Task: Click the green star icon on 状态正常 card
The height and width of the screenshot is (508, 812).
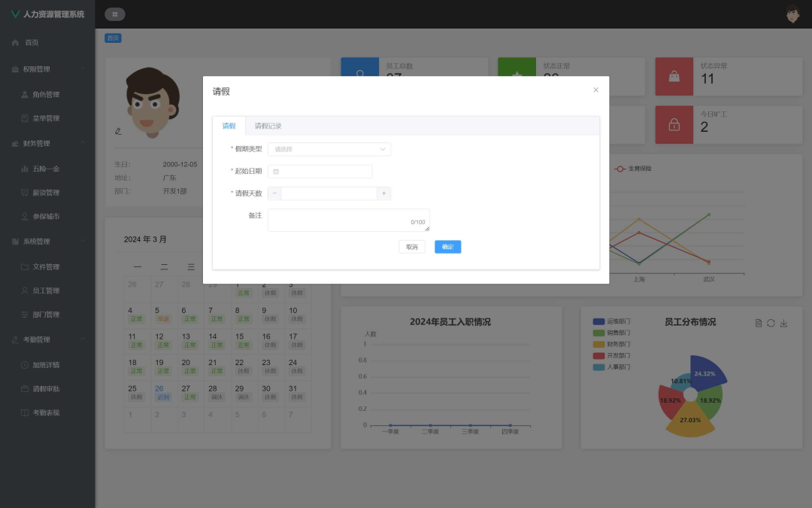Action: (x=517, y=67)
